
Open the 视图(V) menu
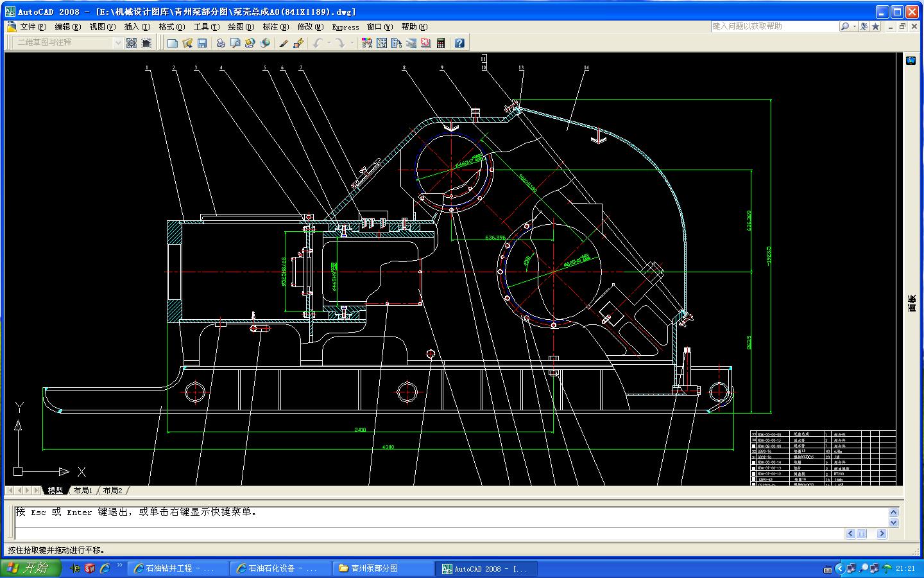coord(102,27)
